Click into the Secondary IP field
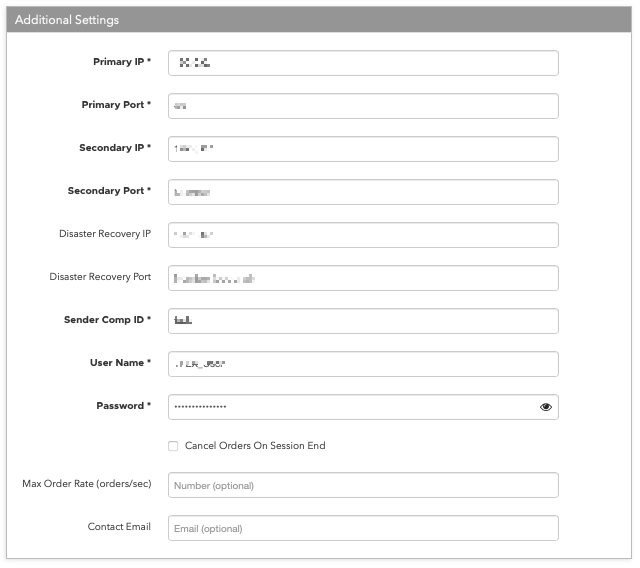 pos(363,149)
